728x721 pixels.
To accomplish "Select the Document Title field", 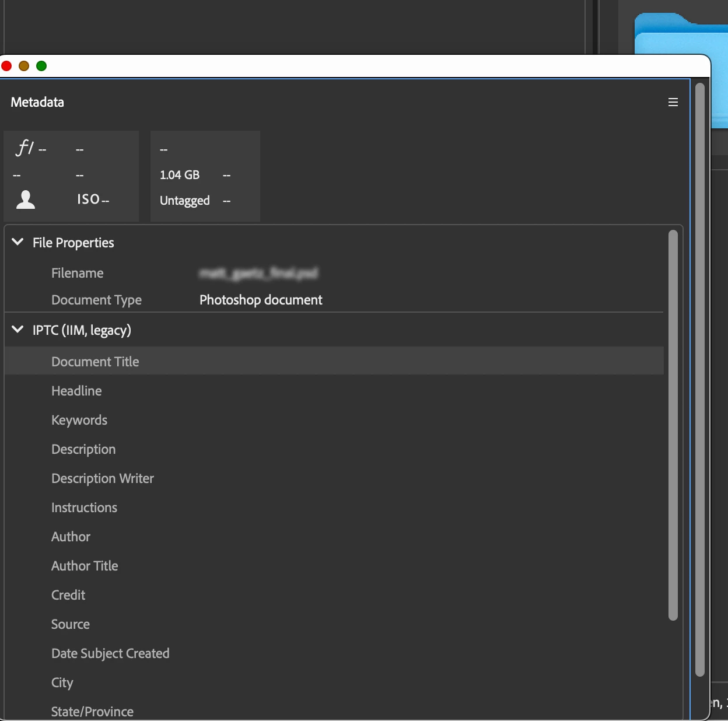I will (334, 361).
